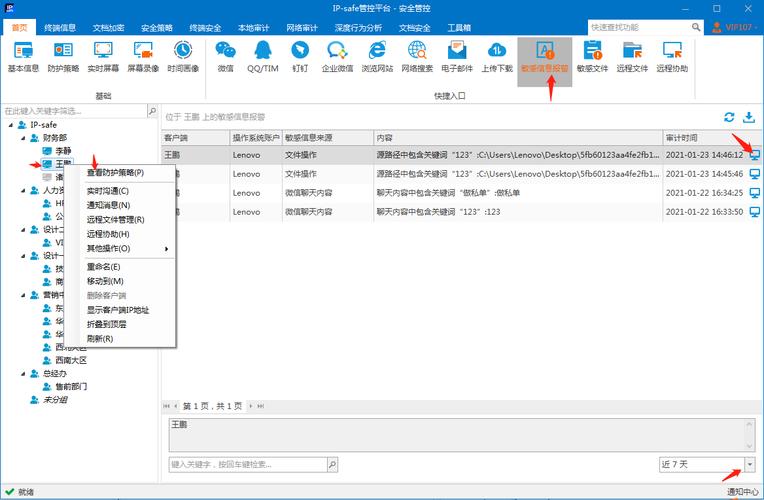This screenshot has height=500, width=764.
Task: Click 通知中心 in the status bar
Action: 742,492
